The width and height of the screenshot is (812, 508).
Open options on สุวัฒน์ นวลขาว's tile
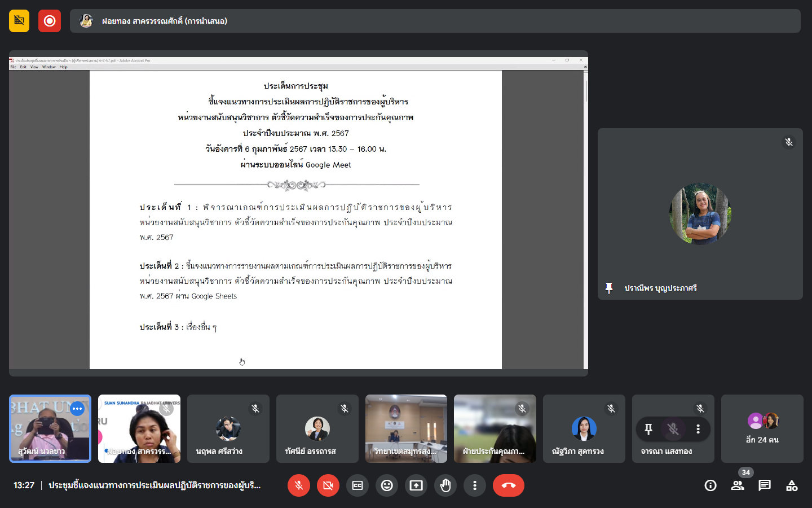(x=77, y=408)
